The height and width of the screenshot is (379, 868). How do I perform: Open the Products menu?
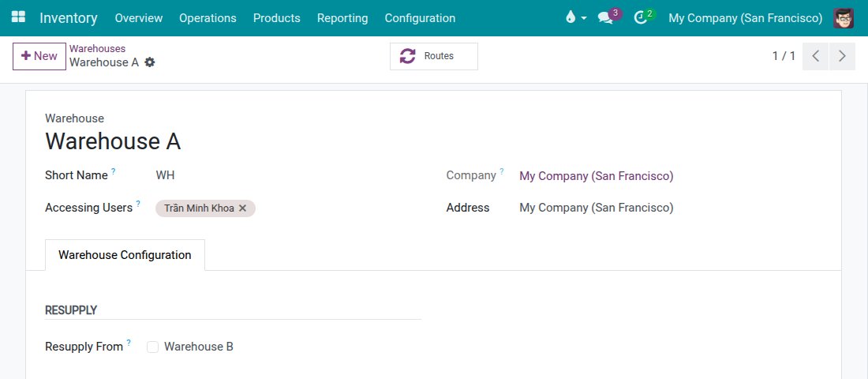pyautogui.click(x=277, y=18)
